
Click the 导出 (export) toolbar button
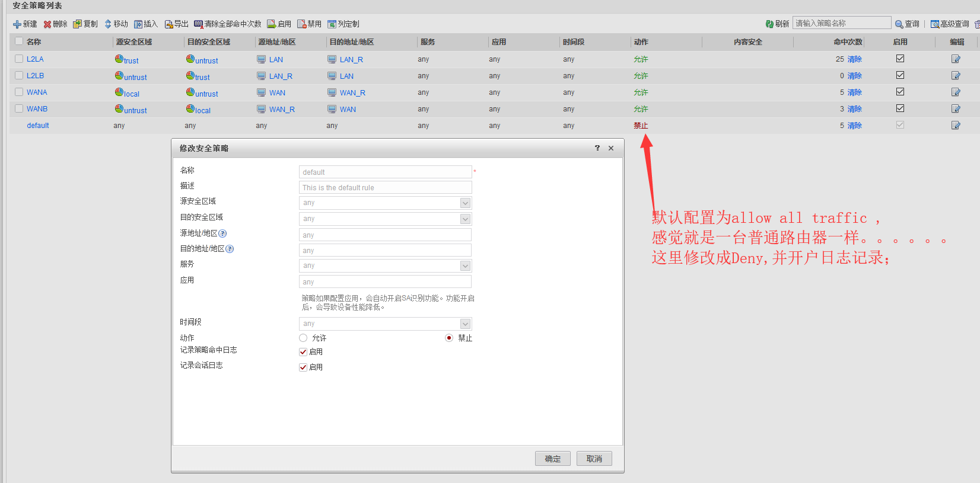(176, 24)
